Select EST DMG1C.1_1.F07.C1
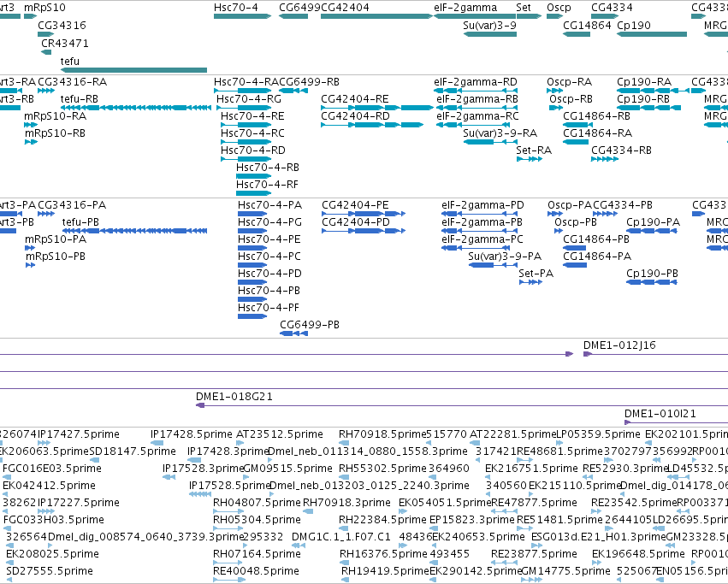Screen dimensions: 728x584 pyautogui.click(x=341, y=537)
